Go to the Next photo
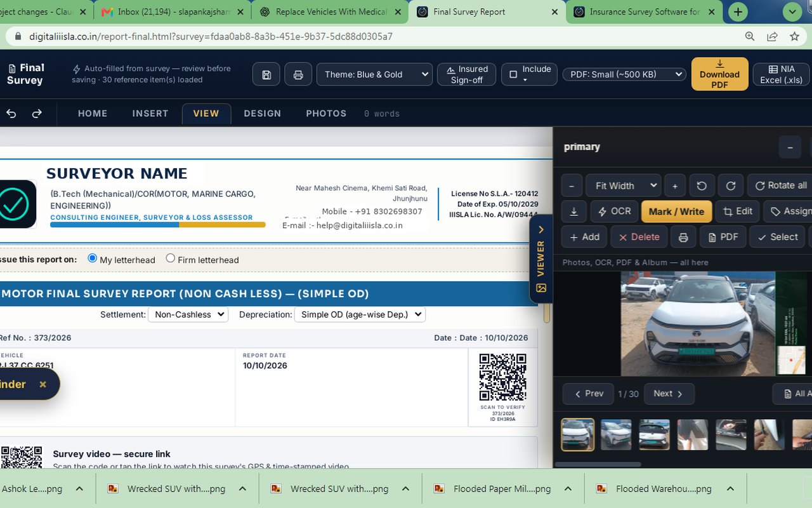 click(x=669, y=394)
